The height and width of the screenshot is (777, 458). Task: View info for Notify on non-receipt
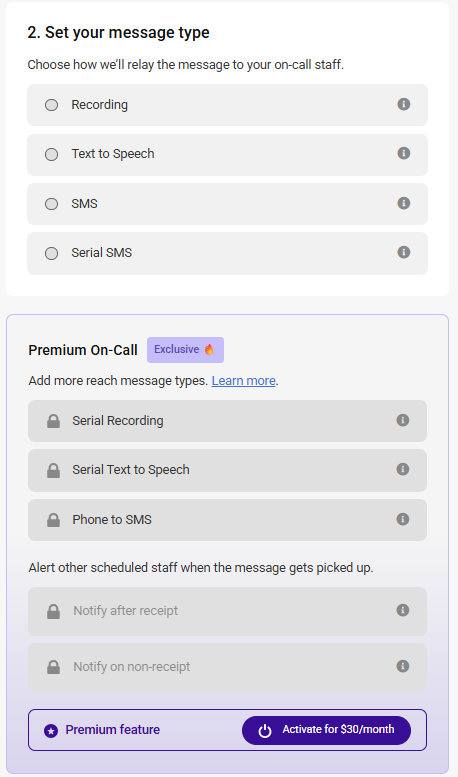[402, 666]
